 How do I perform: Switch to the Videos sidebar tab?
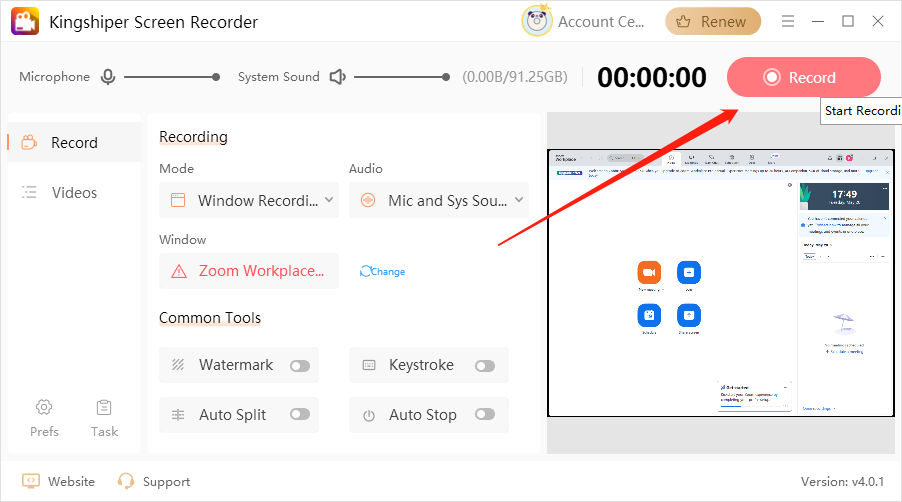pyautogui.click(x=74, y=193)
